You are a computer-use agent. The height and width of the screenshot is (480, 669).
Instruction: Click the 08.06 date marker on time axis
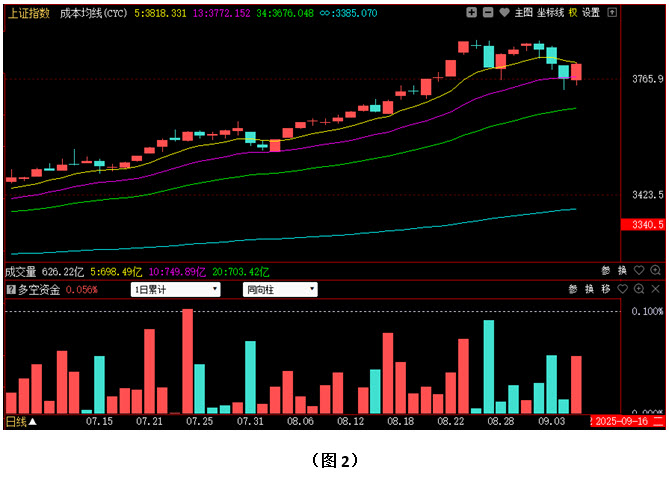300,422
